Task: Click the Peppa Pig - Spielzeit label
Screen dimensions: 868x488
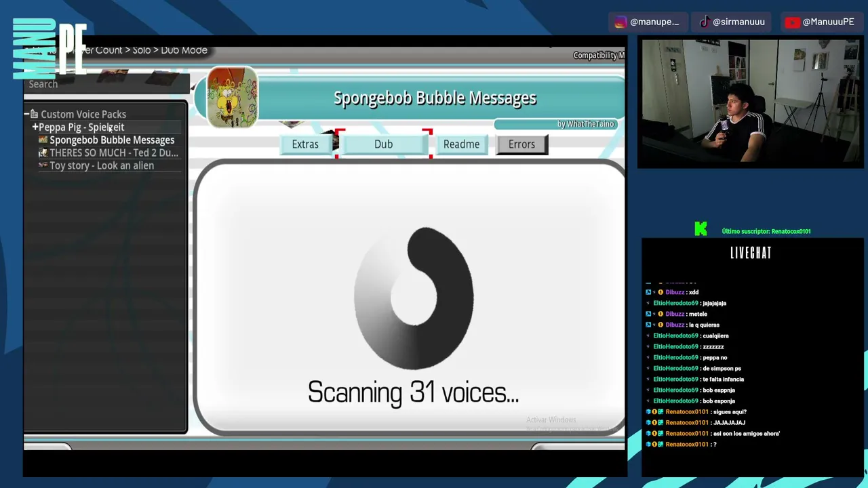Action: (81, 127)
